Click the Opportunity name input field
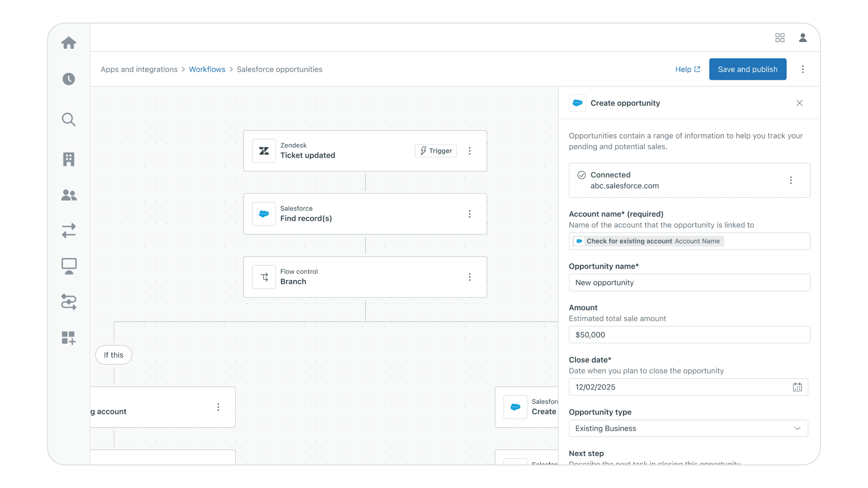Screen dimensions: 868x488 689,283
